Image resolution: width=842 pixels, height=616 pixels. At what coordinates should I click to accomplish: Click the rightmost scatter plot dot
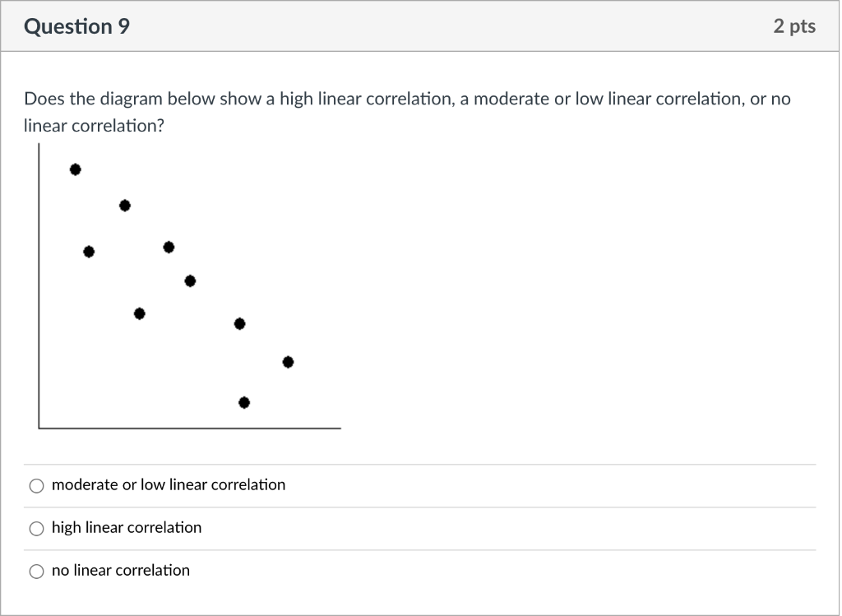click(289, 361)
